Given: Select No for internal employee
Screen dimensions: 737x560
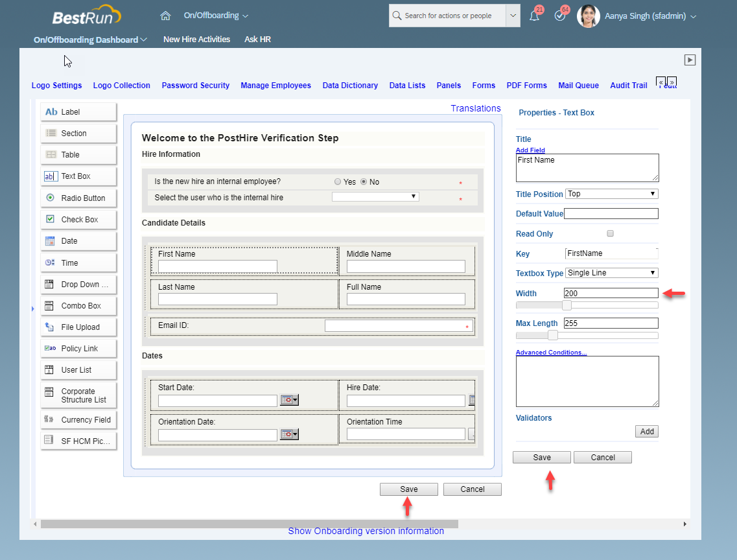Looking at the screenshot, I should point(364,182).
